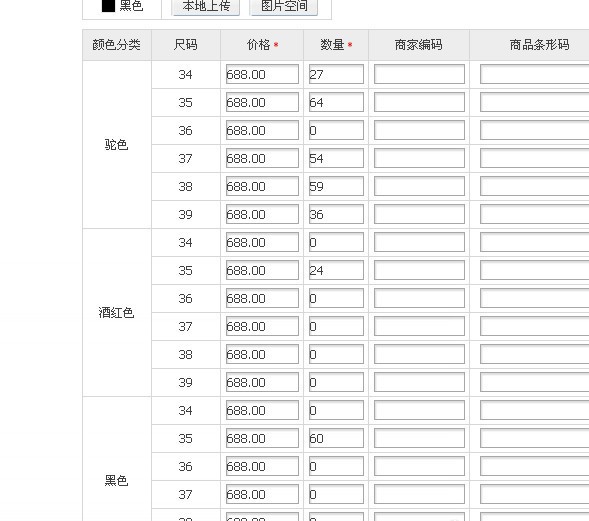This screenshot has width=589, height=521.
Task: Click the 驼色 color category cell
Action: [117, 145]
